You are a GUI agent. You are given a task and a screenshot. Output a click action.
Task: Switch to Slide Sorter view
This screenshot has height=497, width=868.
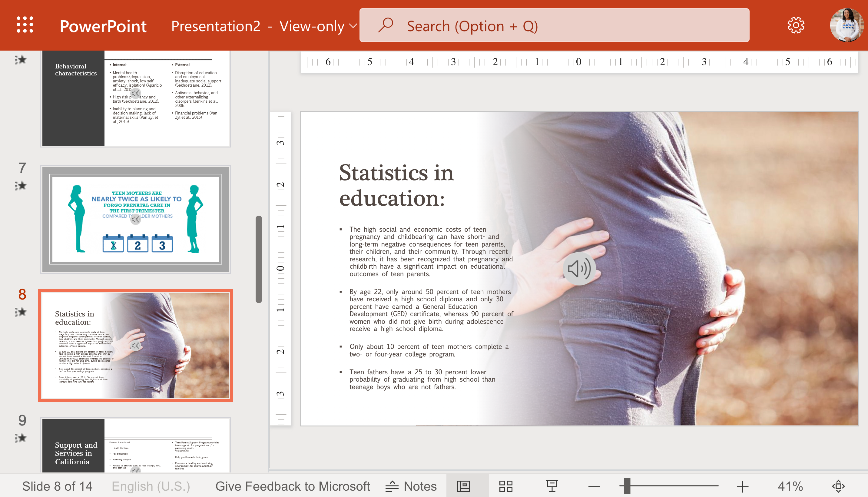coord(505,486)
